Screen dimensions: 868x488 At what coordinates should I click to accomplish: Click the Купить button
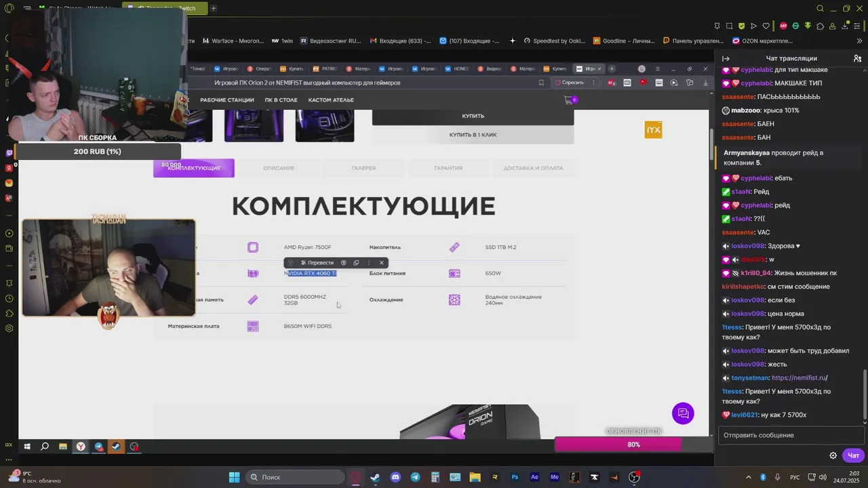tap(473, 116)
